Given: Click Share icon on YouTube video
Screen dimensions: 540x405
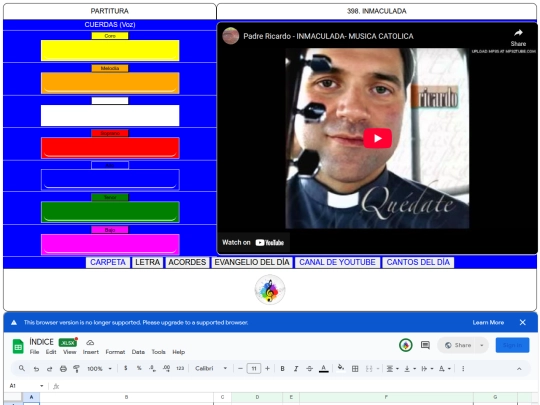Looking at the screenshot, I should 518,37.
